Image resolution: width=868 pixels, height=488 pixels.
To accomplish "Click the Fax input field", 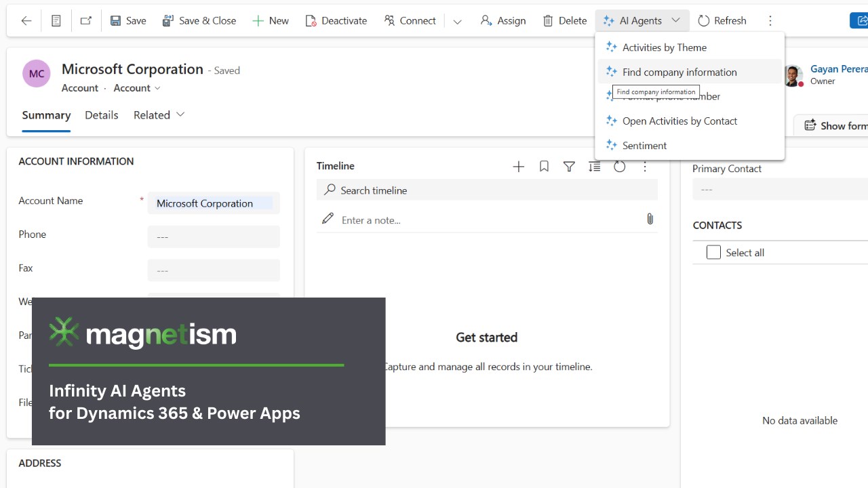I will pos(214,270).
